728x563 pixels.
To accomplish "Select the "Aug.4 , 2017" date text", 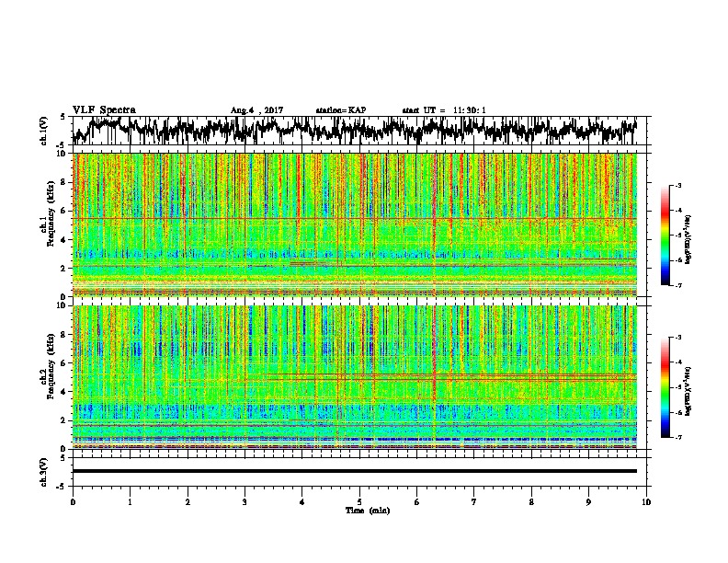I will click(x=256, y=110).
